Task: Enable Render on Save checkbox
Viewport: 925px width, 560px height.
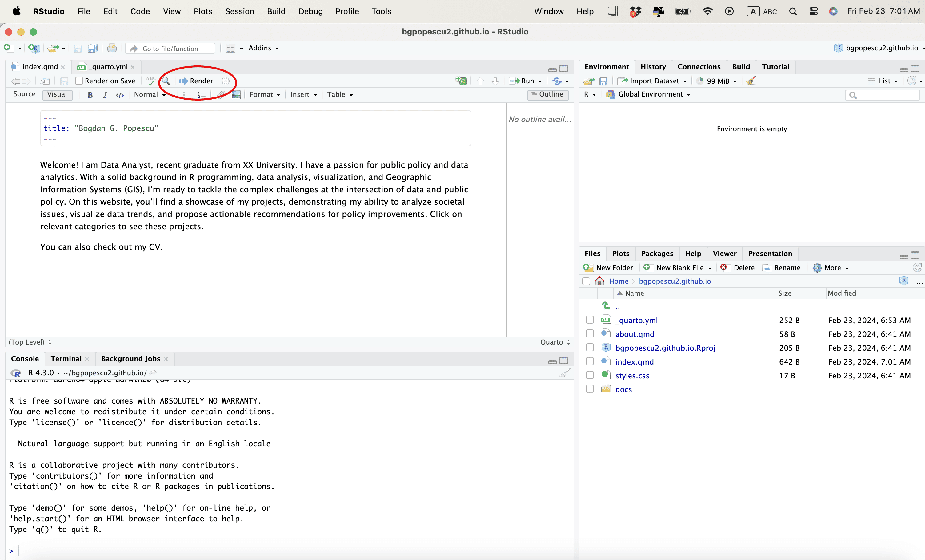Action: point(79,81)
